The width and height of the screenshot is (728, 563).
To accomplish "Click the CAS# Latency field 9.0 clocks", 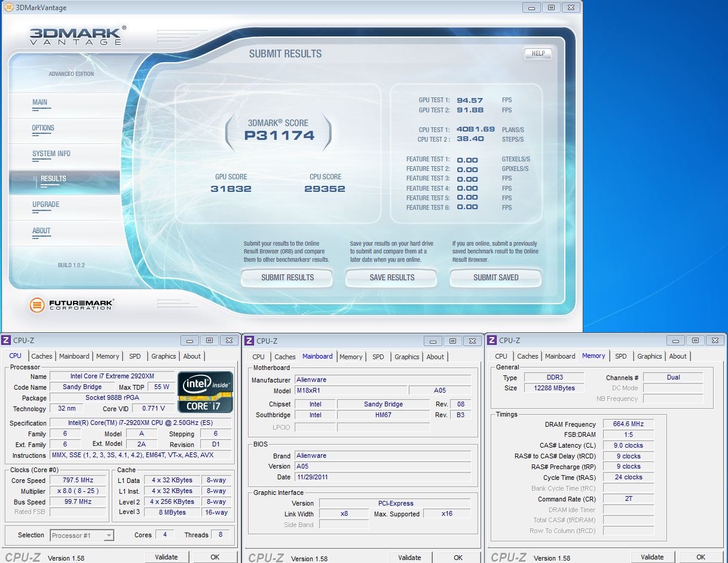I will click(x=628, y=446).
